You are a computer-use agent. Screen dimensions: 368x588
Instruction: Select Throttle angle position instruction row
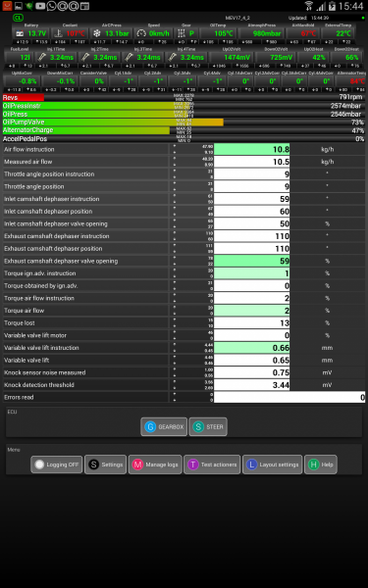(x=184, y=174)
